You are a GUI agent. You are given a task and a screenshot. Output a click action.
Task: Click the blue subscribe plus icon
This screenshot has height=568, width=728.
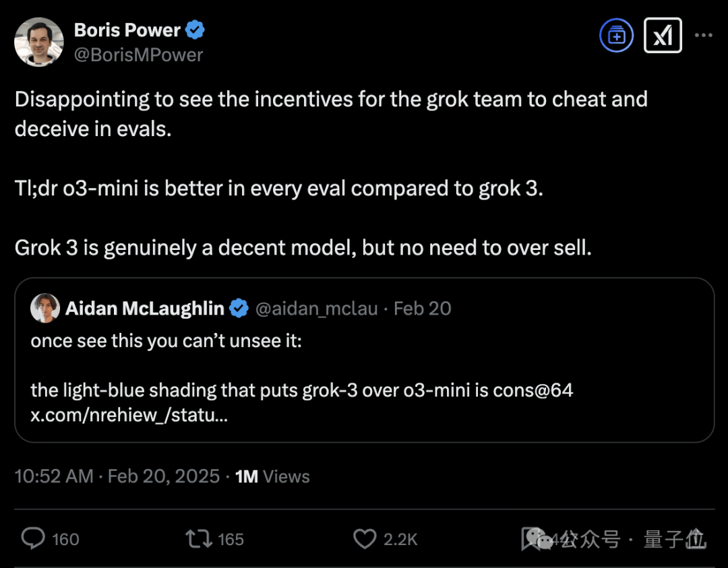[616, 35]
